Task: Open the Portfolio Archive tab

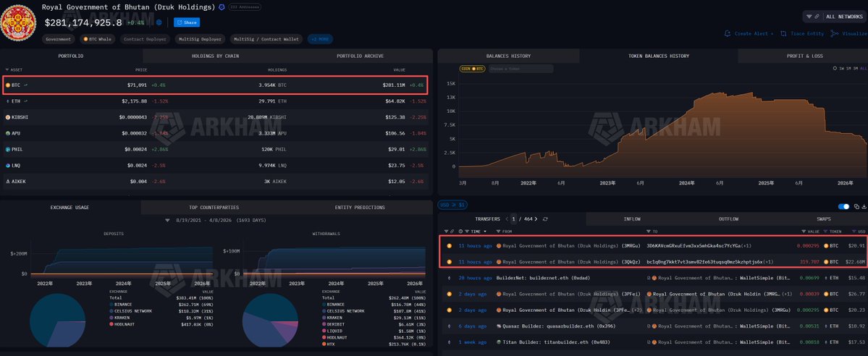Action: [360, 56]
